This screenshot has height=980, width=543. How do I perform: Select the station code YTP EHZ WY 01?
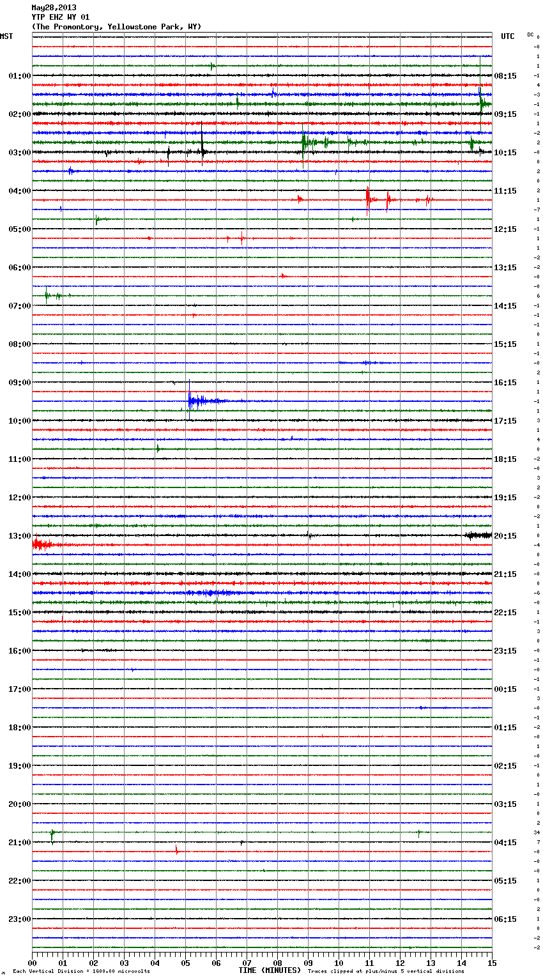[x=61, y=17]
